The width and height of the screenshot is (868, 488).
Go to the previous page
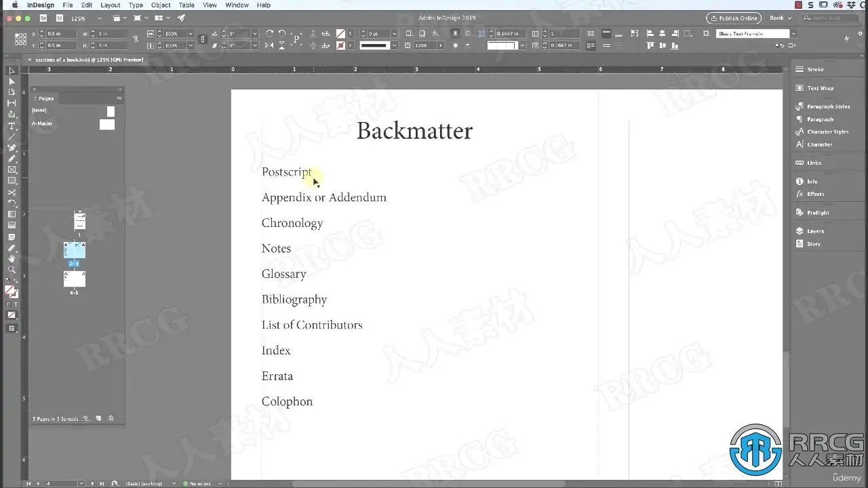point(38,483)
